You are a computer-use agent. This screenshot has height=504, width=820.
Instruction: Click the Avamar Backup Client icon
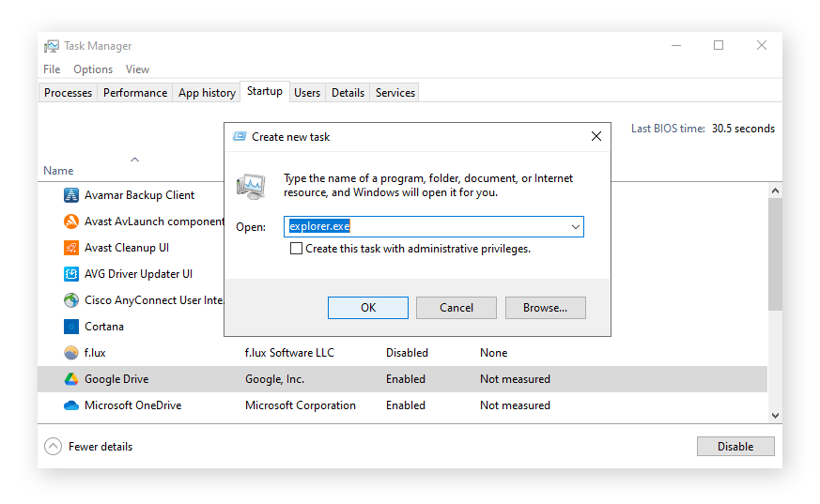tap(71, 195)
